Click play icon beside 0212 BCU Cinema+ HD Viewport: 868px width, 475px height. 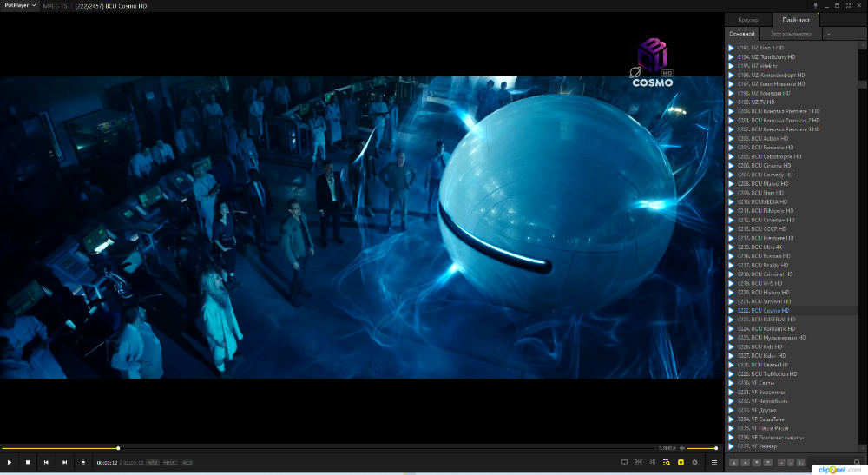click(x=731, y=220)
